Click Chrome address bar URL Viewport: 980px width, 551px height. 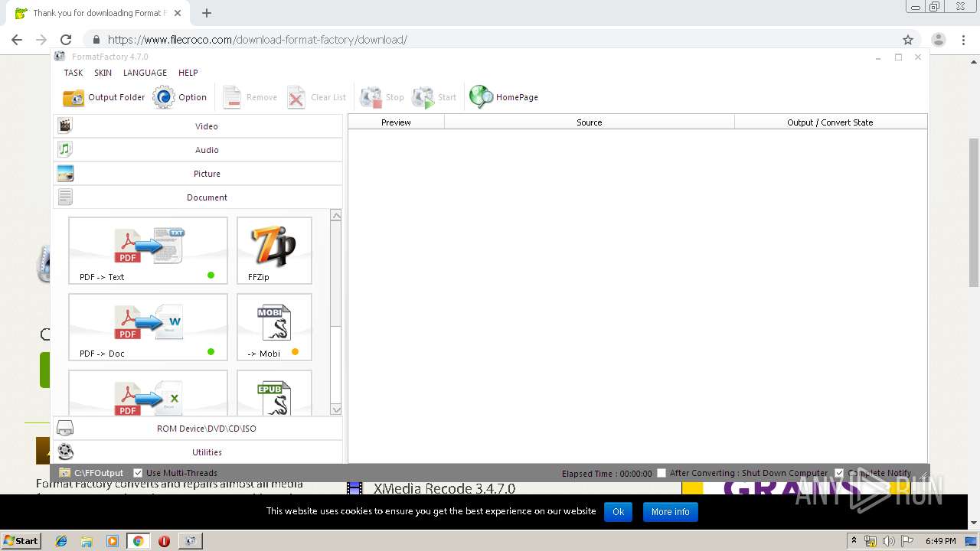coord(257,40)
